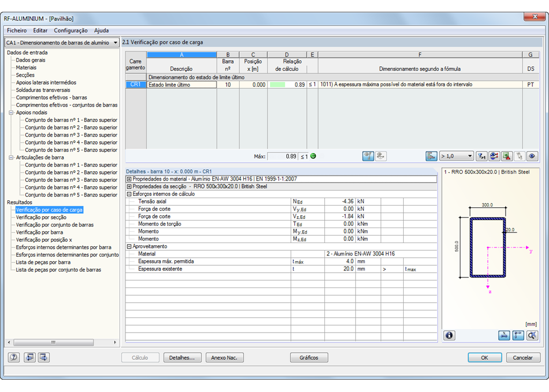Open the Ajuda menu
Screen dimensions: 549x392
pyautogui.click(x=101, y=31)
